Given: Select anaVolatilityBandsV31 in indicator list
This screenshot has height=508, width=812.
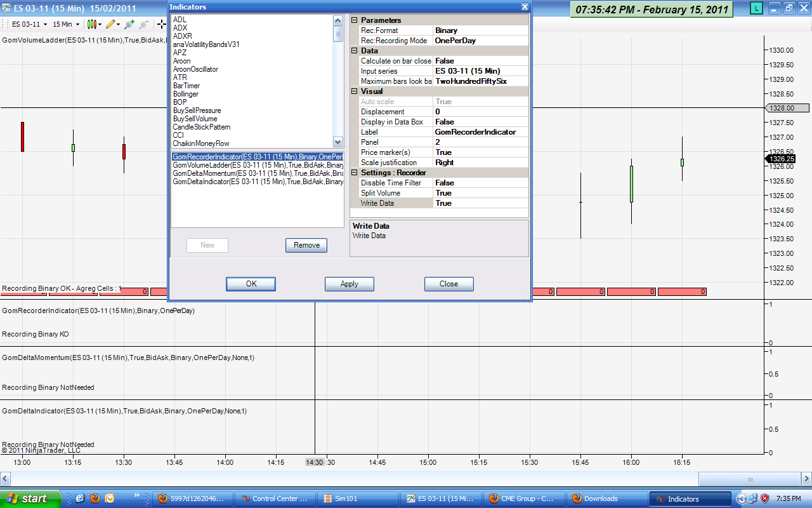Looking at the screenshot, I should point(206,44).
